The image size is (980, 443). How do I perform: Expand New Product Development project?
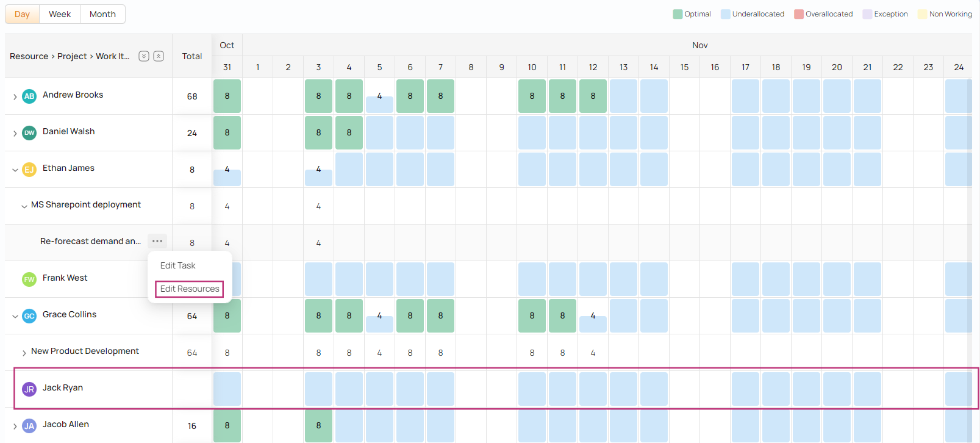click(x=24, y=353)
